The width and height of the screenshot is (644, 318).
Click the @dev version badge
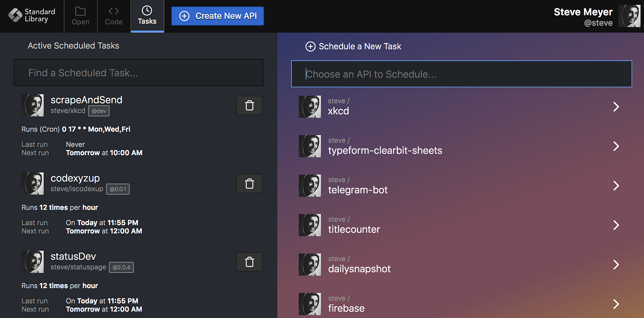click(99, 111)
